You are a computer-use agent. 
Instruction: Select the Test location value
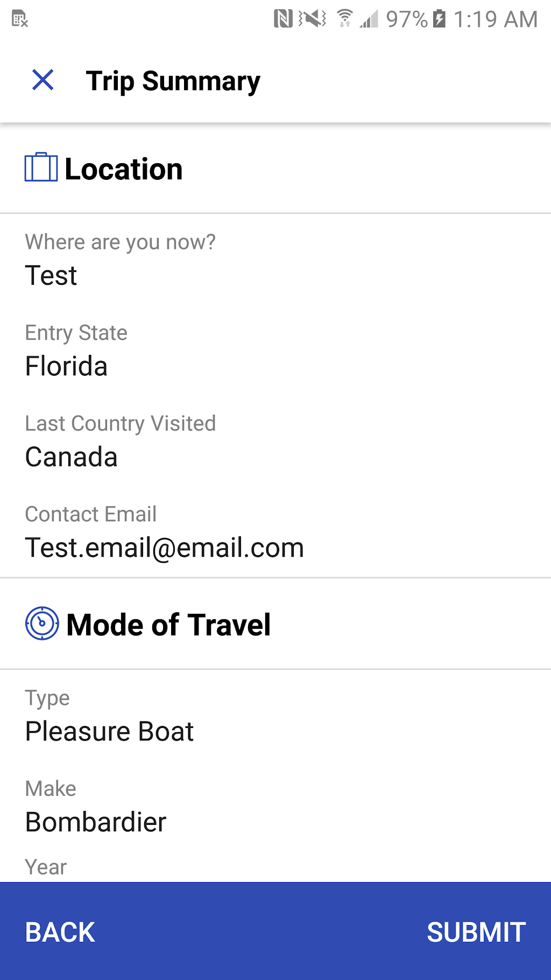(x=51, y=276)
